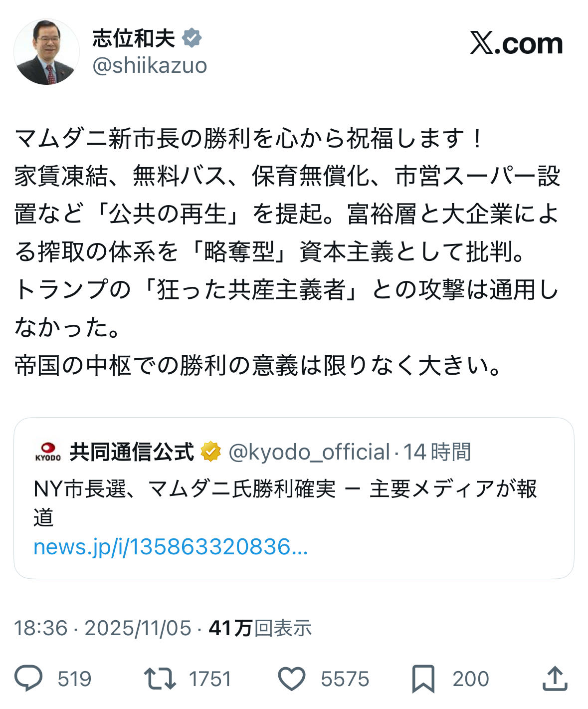Click the X.com logo
Image resolution: width=588 pixels, height=709 pixels.
coord(516,43)
